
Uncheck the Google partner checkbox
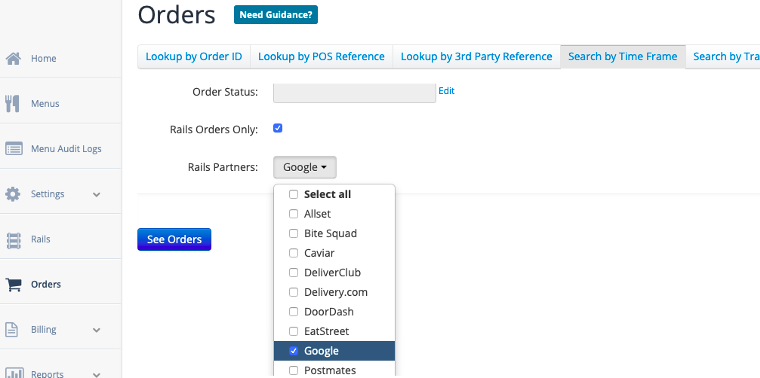[x=293, y=351]
